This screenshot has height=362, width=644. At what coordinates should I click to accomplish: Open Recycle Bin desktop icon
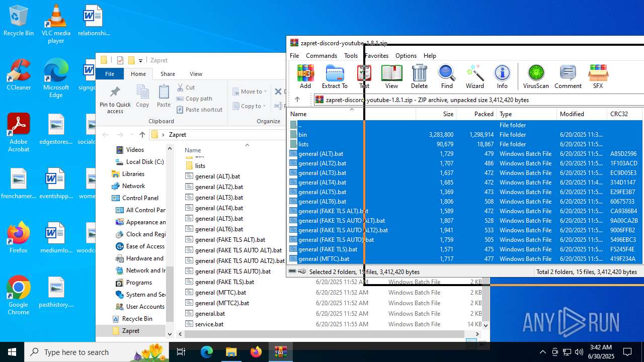(x=19, y=21)
